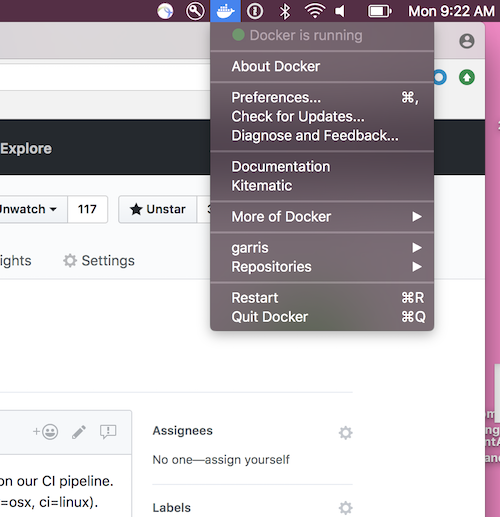Expand the garris account submenu
Image resolution: width=500 pixels, height=517 pixels.
click(x=322, y=248)
